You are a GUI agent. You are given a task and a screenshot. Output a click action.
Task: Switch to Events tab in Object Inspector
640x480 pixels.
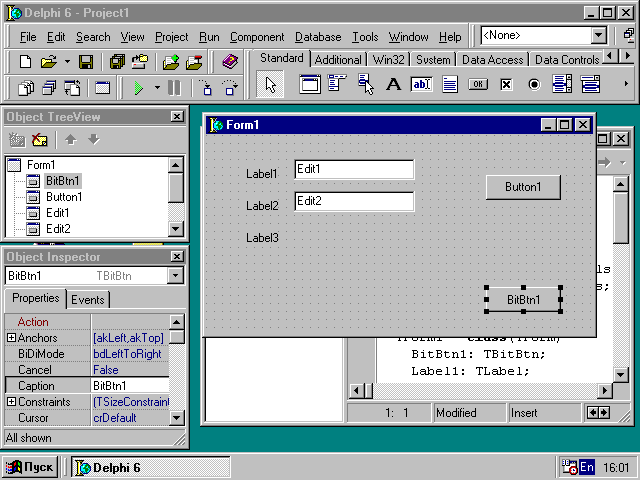coord(88,300)
